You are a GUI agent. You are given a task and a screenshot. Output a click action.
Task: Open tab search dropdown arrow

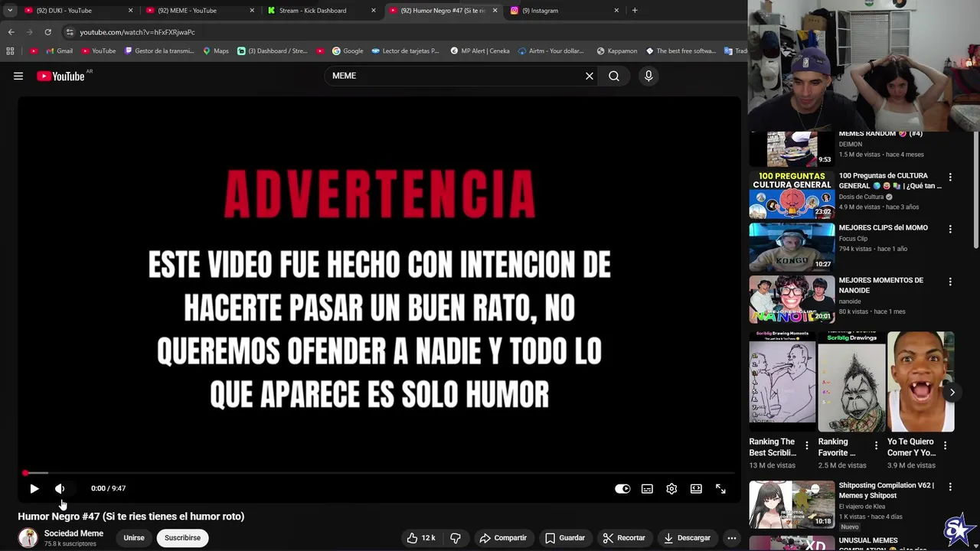(10, 11)
